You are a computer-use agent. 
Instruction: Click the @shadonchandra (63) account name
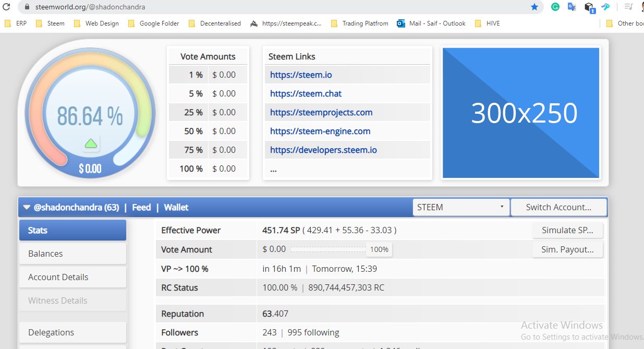[77, 207]
